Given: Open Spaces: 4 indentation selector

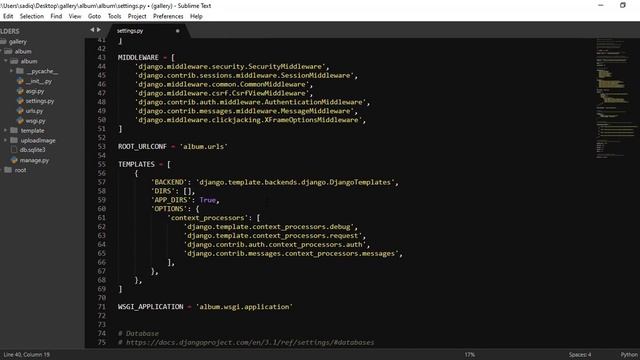Looking at the screenshot, I should pyautogui.click(x=580, y=355).
